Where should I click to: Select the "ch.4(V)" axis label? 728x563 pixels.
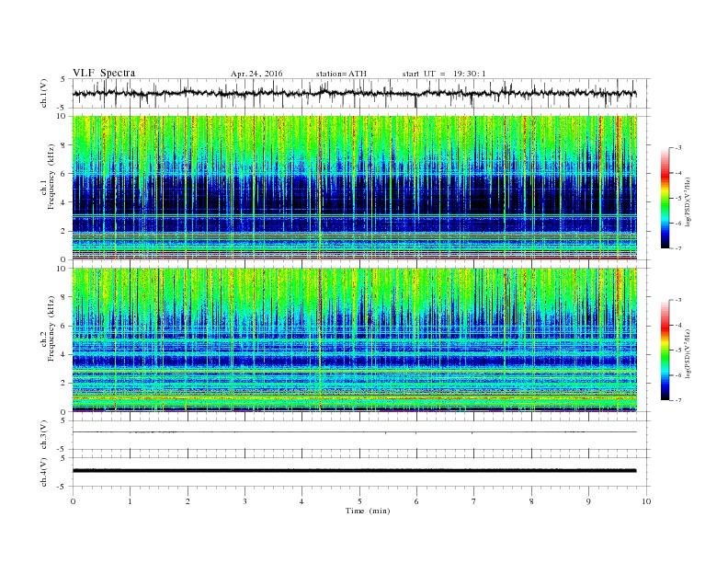click(x=44, y=473)
